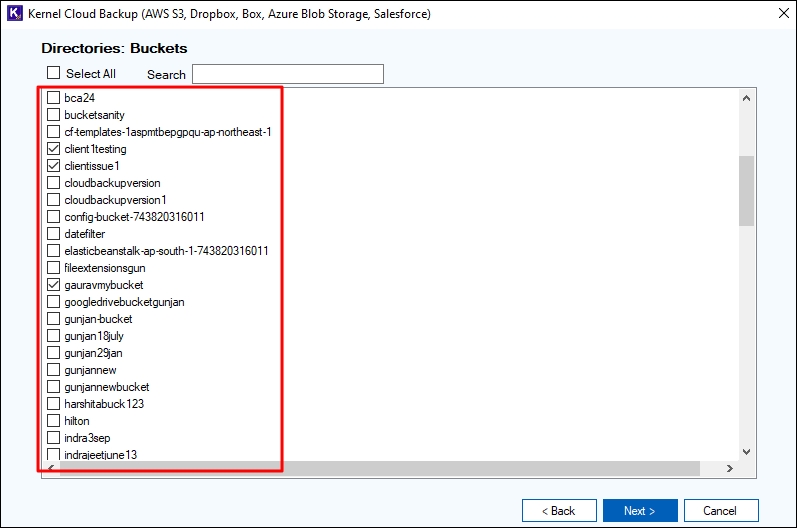Check elasticbeanstalk-ap-south-1-743820316011 checkbox
Screen dimensions: 797x528
53,251
